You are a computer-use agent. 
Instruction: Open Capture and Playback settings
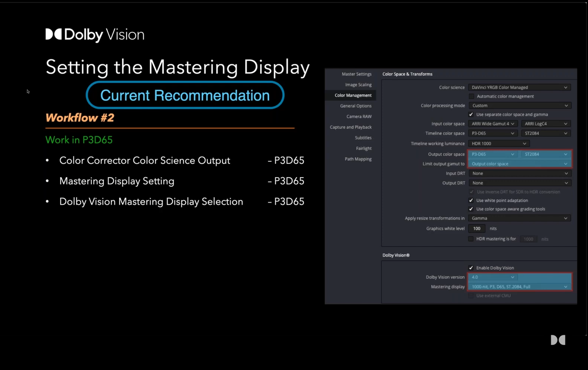click(x=351, y=127)
